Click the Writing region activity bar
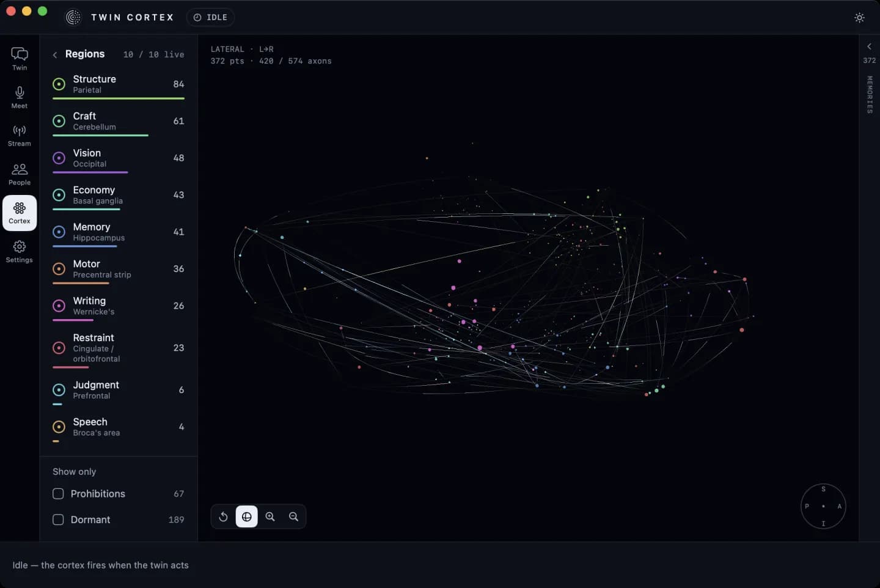The width and height of the screenshot is (880, 588). click(x=73, y=320)
